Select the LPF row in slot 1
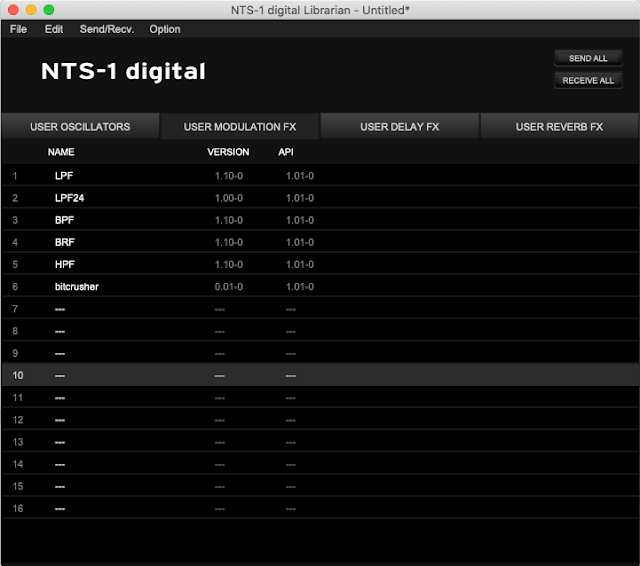 pos(320,176)
